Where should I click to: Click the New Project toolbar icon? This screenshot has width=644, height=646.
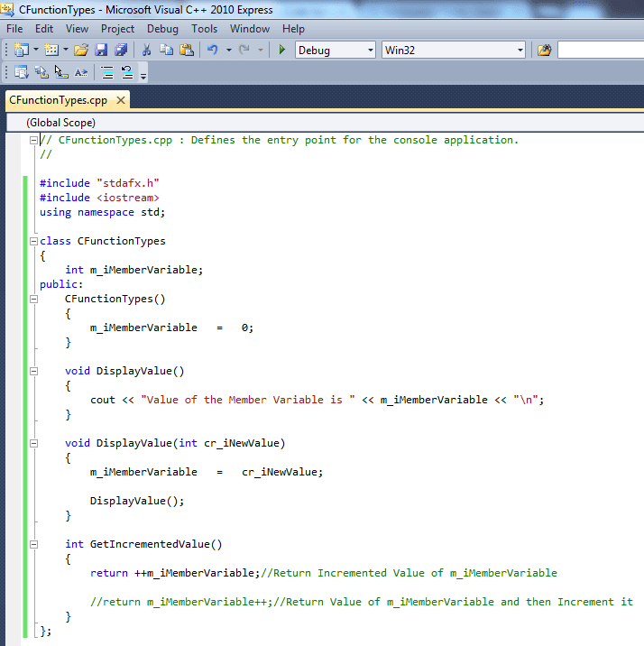[x=21, y=50]
